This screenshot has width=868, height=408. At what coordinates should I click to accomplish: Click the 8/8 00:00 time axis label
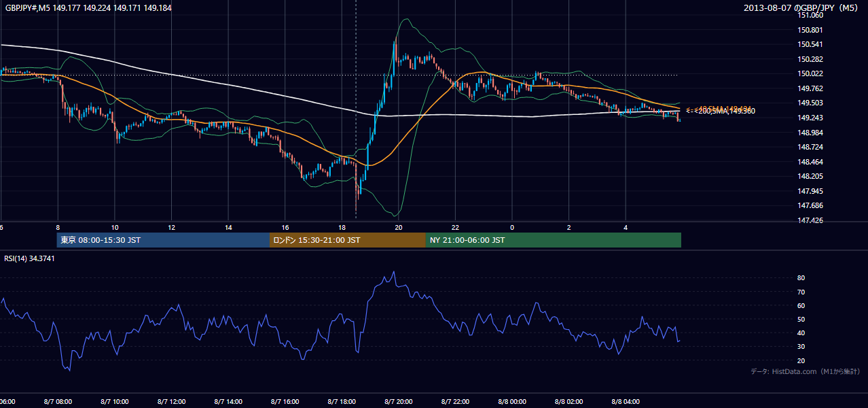pos(512,402)
